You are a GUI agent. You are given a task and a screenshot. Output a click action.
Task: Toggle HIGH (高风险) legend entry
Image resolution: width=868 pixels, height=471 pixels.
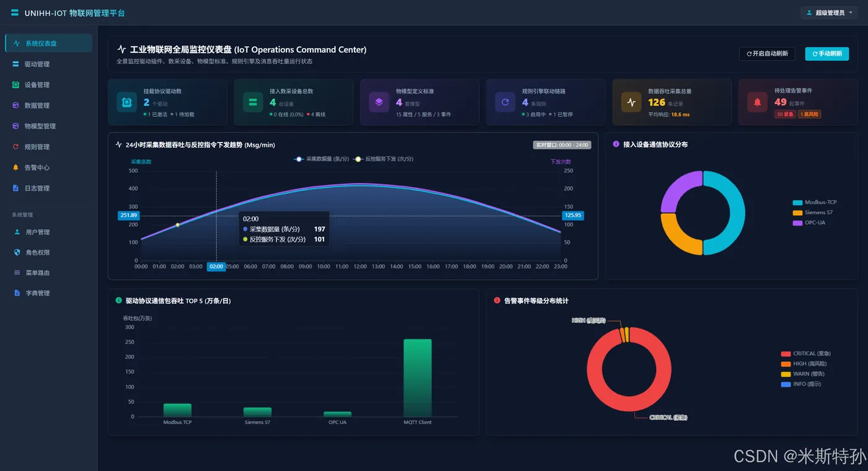tap(804, 364)
